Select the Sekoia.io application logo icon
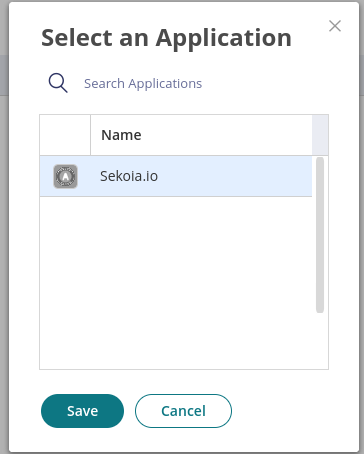The image size is (364, 454). pos(66,176)
